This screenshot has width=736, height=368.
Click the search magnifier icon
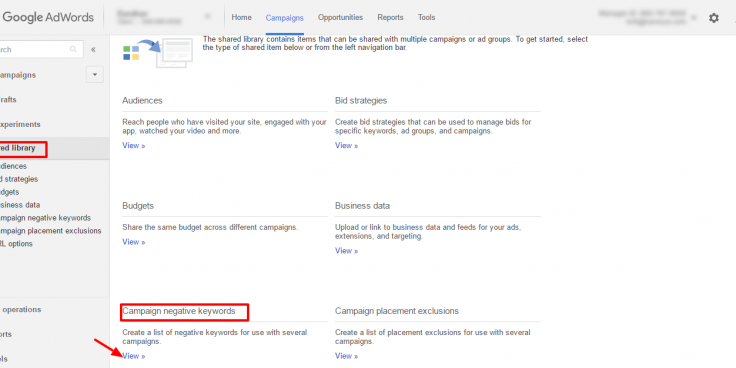pos(73,49)
